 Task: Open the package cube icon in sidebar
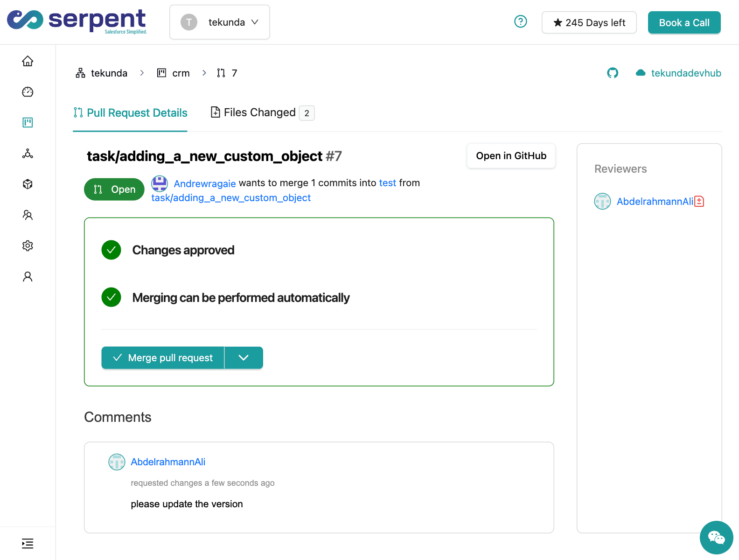click(x=28, y=184)
